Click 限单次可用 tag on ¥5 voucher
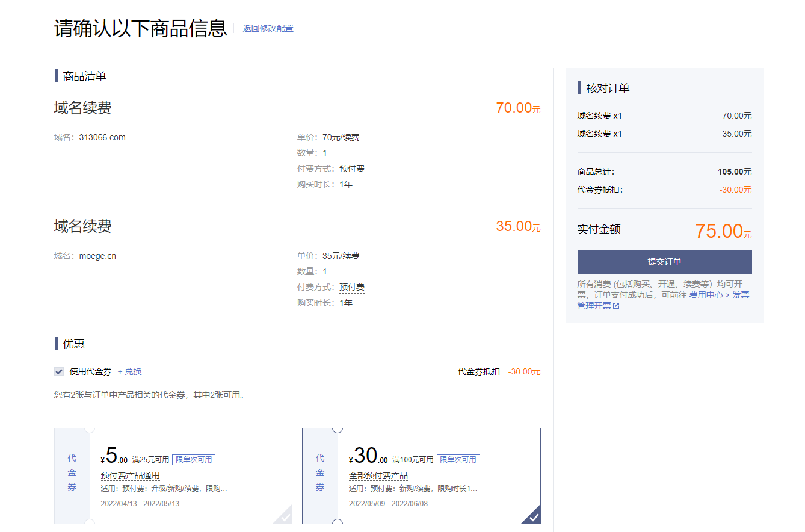Screen dimensions: 805x532 point(194,459)
